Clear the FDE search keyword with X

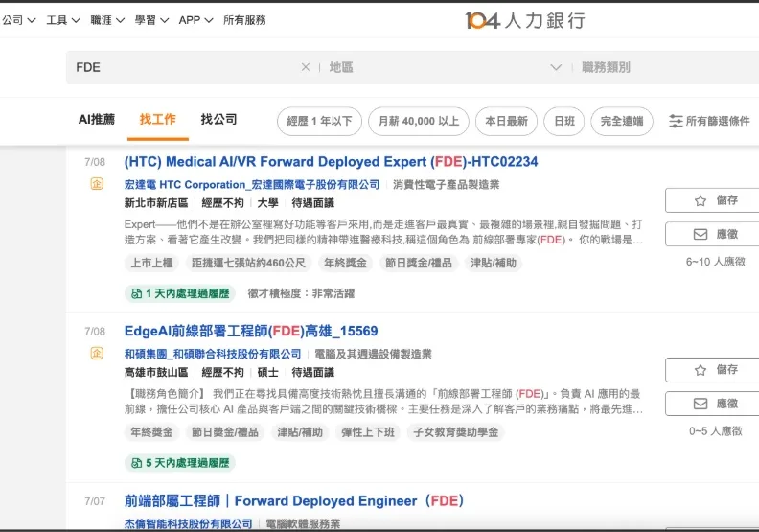pos(306,67)
